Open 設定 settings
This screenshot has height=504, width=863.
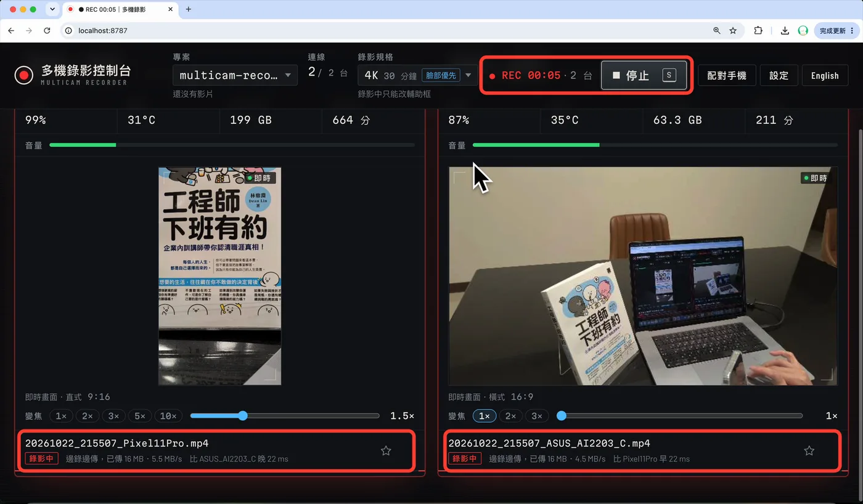(x=779, y=75)
